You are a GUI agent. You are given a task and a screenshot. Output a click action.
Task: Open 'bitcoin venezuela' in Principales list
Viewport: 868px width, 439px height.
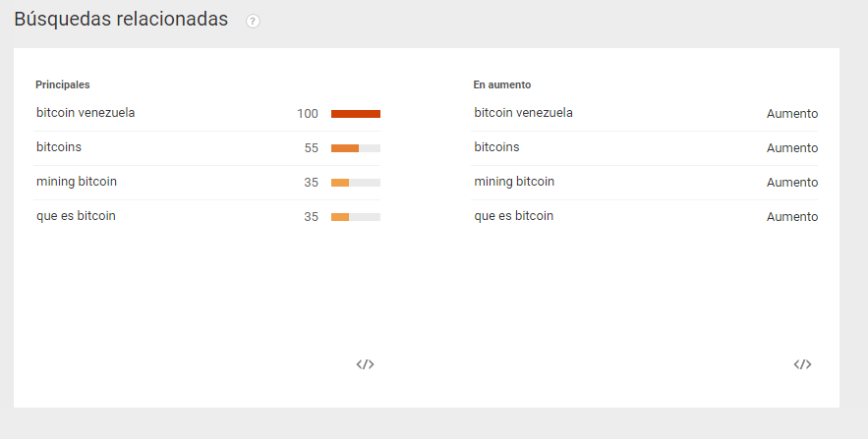point(86,113)
